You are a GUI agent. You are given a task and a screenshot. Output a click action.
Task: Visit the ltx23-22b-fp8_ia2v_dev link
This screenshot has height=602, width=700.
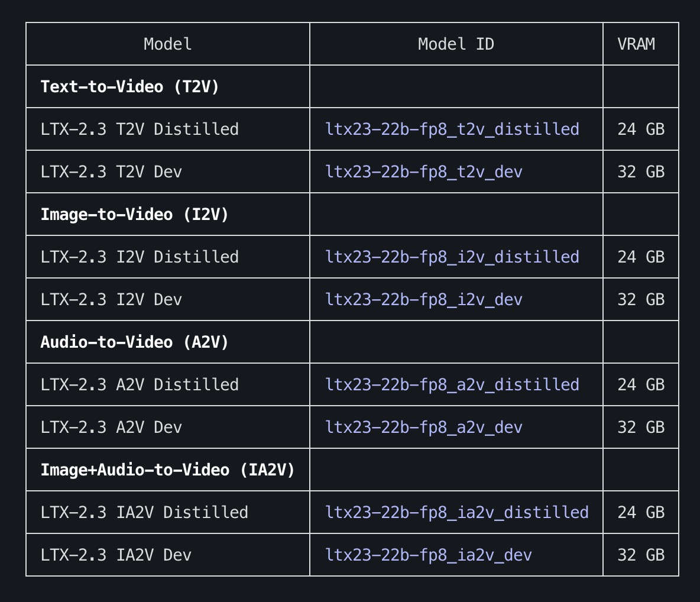click(x=428, y=555)
